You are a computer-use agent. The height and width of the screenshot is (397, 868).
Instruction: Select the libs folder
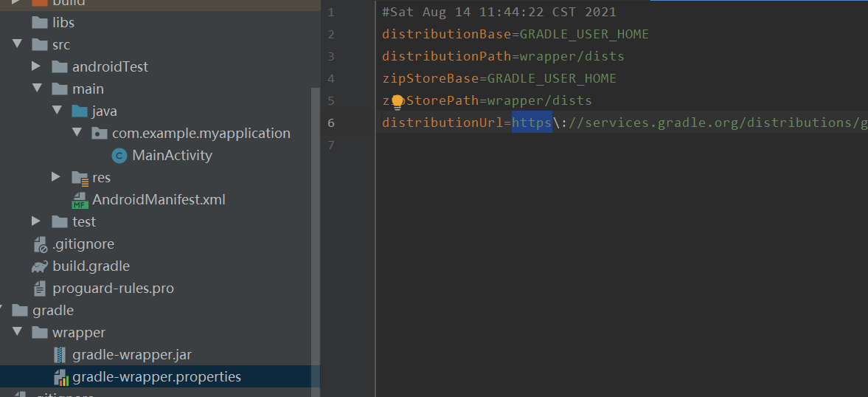[63, 23]
